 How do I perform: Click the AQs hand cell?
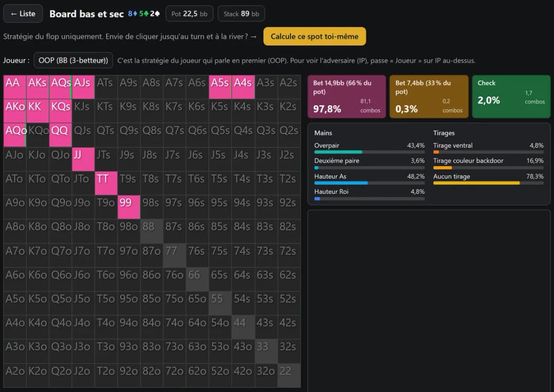tap(61, 87)
